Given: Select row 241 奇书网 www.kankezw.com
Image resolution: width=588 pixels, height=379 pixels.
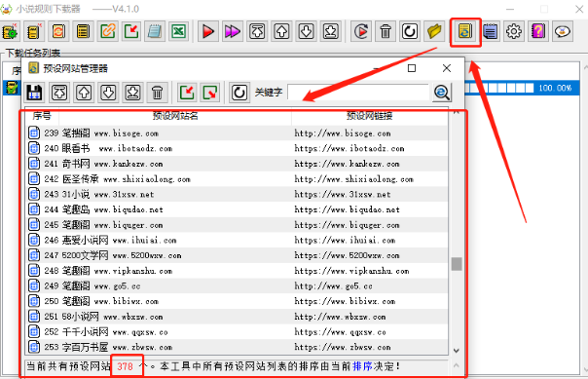Looking at the screenshot, I should (x=237, y=164).
